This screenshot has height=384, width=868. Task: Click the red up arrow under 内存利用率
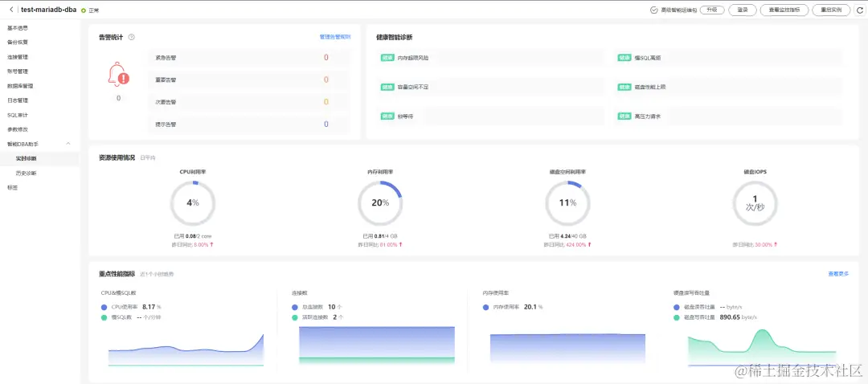[400, 244]
